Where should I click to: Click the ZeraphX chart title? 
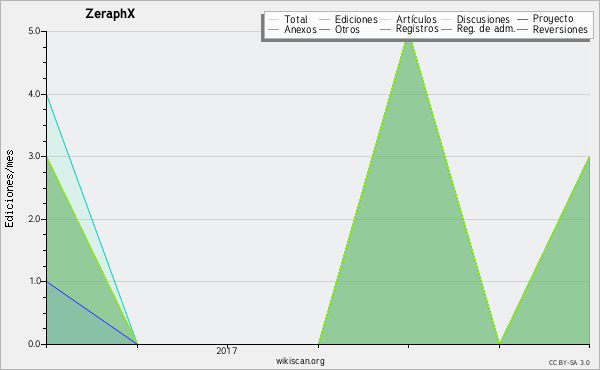pos(110,14)
